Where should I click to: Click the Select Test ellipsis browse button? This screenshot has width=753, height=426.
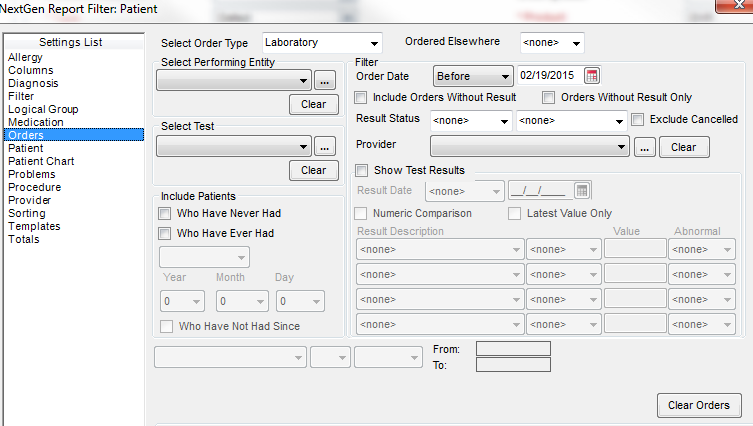tap(325, 146)
